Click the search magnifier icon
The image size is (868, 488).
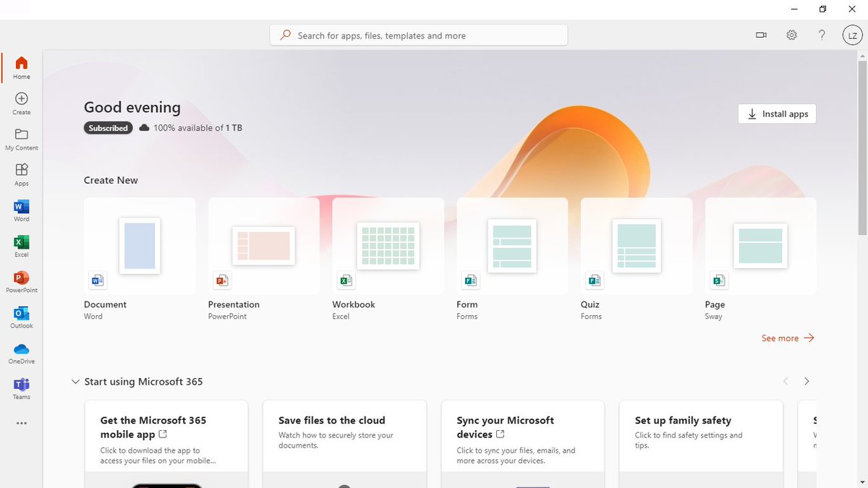pyautogui.click(x=286, y=35)
